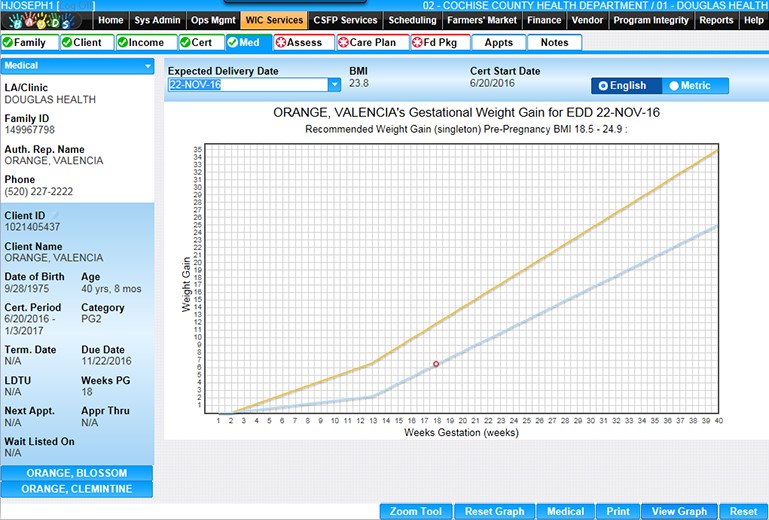769x520 pixels.
Task: Switch to the Appts tab
Action: click(498, 43)
